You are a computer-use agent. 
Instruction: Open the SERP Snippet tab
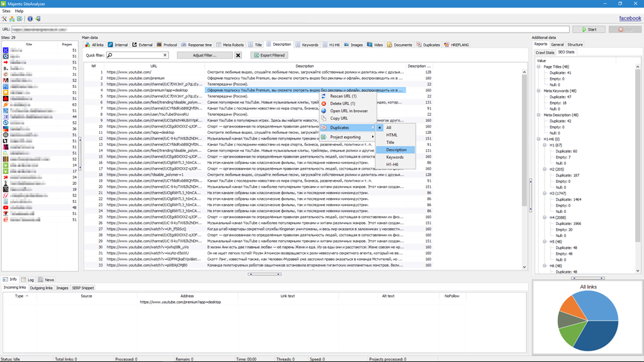tap(83, 288)
